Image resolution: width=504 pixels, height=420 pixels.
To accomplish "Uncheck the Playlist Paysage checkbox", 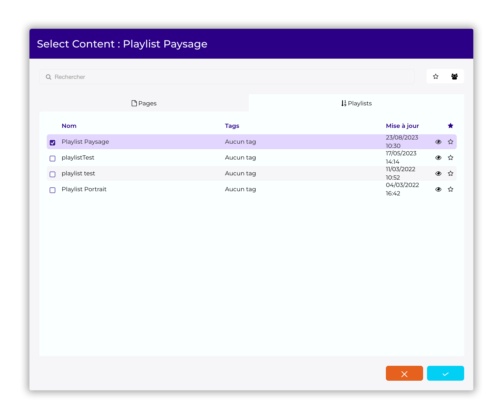I will point(52,142).
